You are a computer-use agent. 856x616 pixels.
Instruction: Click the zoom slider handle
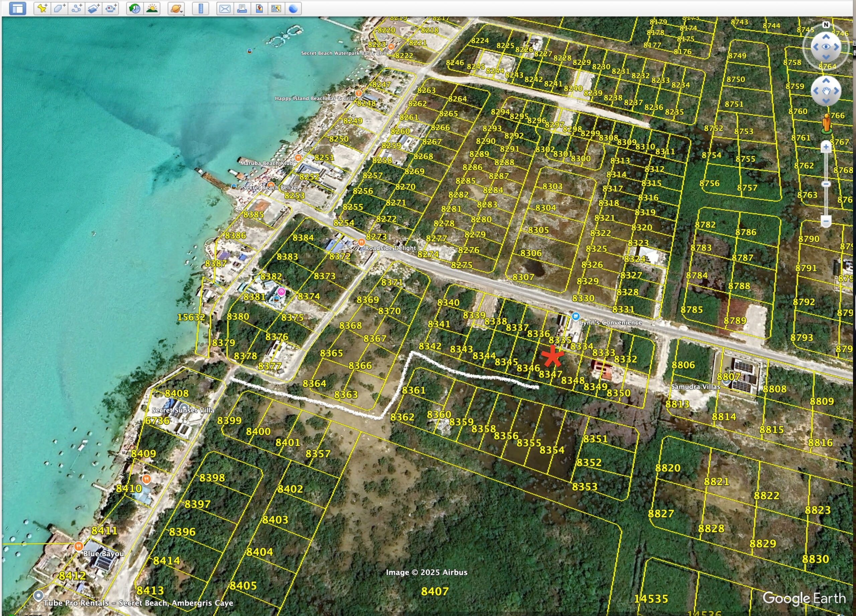click(x=826, y=184)
